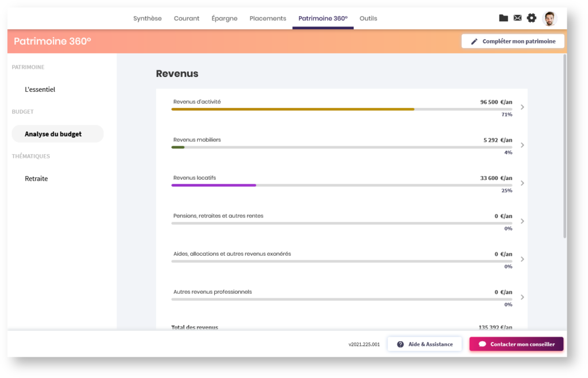Expand the Revenus locatifs row chevron
This screenshot has height=378, width=588.
[522, 183]
